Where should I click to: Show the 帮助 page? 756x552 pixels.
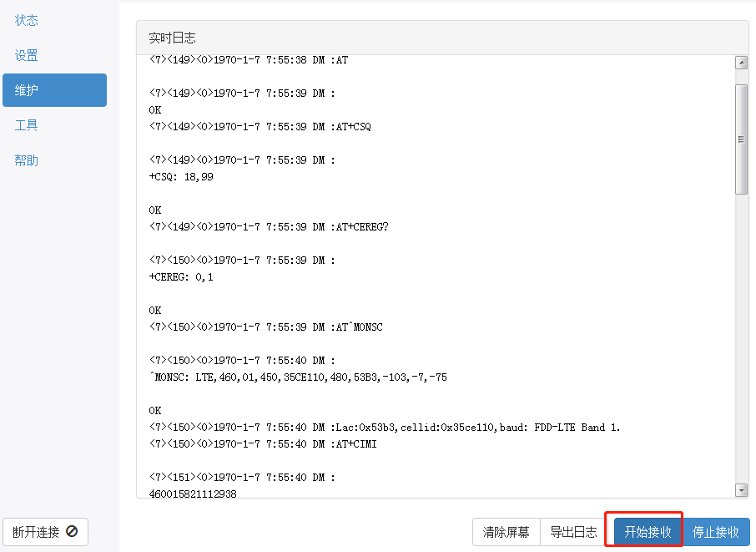27,160
